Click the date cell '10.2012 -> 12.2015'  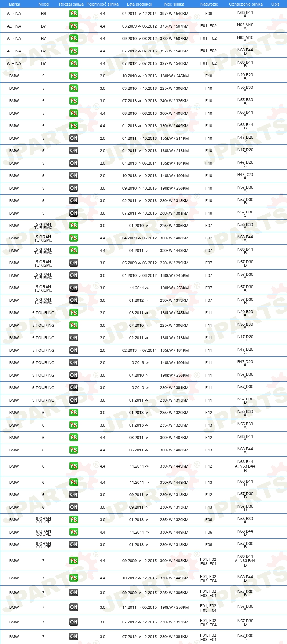[x=139, y=578]
